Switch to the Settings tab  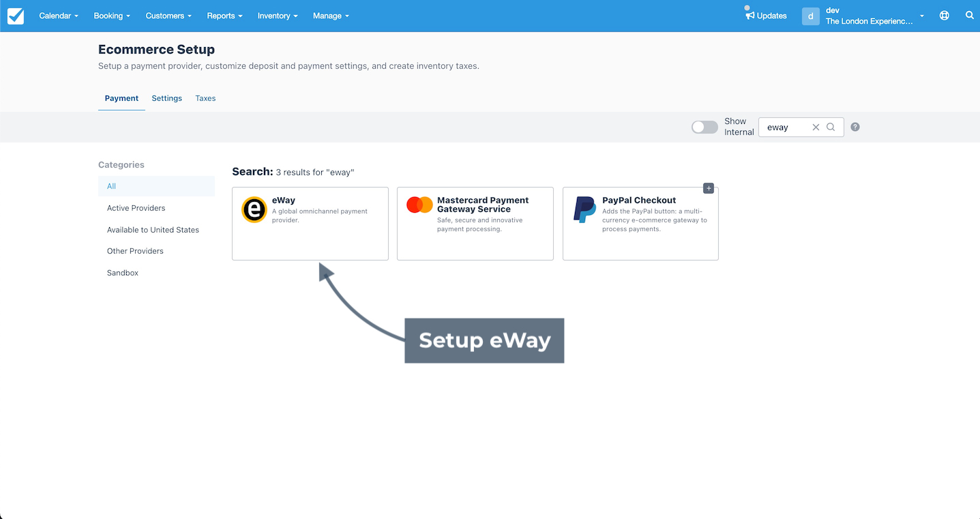click(x=166, y=98)
